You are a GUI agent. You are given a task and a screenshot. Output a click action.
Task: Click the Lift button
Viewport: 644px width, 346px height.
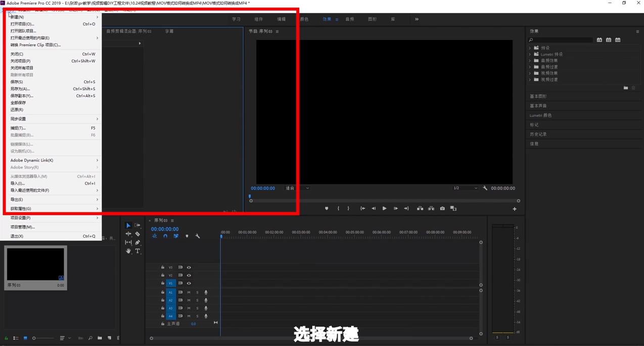point(420,208)
